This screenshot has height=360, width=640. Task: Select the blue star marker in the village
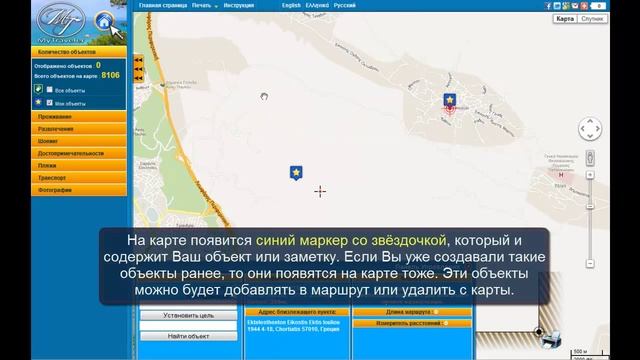[x=449, y=100]
